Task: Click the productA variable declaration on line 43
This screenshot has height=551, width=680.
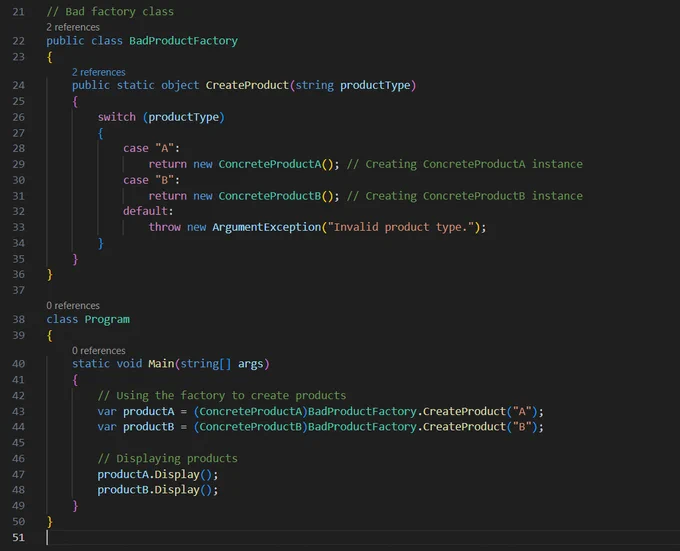Action: (x=149, y=411)
